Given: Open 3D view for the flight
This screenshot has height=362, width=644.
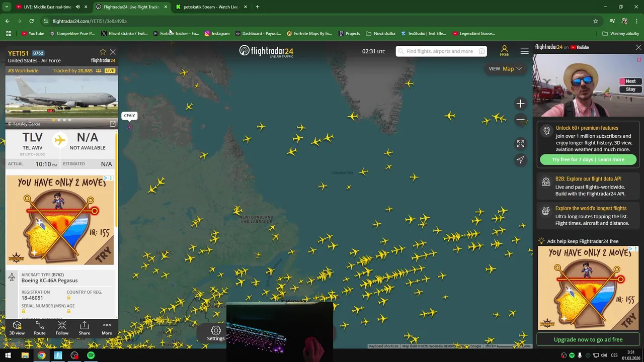Looking at the screenshot, I should [17, 328].
